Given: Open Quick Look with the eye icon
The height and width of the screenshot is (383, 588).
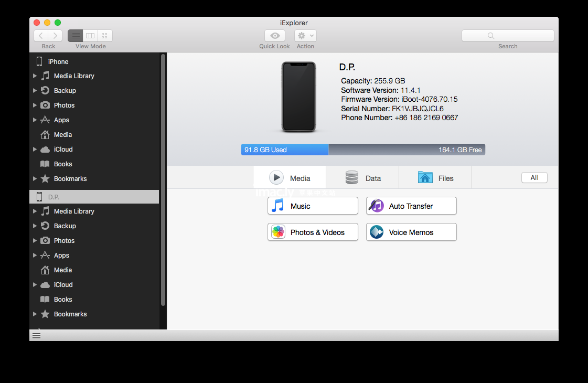Looking at the screenshot, I should point(275,36).
